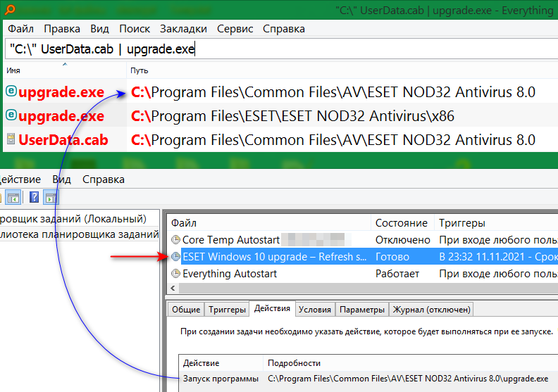Click the show/hide console tree toolbar icon
The image size is (558, 392).
pyautogui.click(x=13, y=198)
